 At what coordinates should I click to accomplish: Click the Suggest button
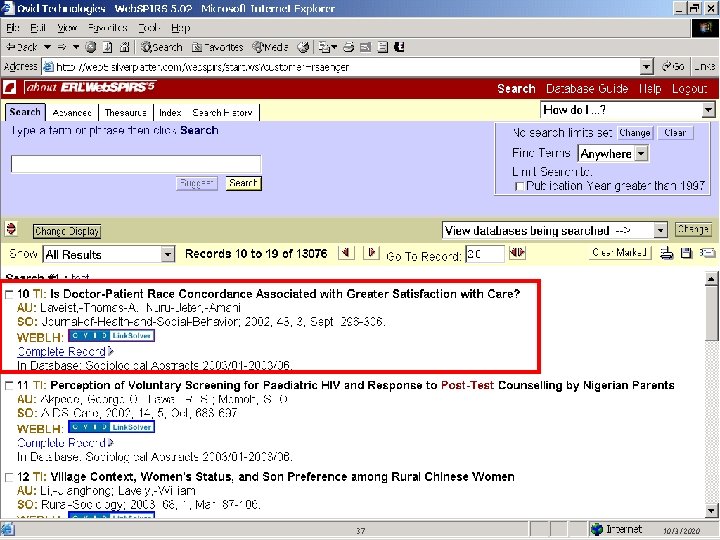coord(197,183)
